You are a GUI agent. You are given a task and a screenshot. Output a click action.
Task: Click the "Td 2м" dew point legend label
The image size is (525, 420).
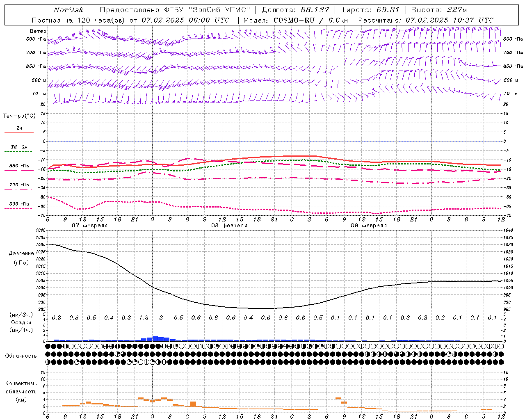pyautogui.click(x=19, y=147)
